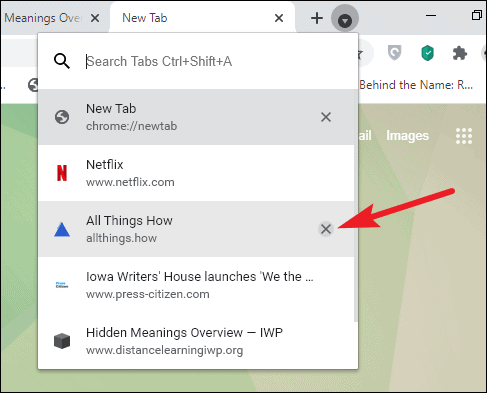
Task: Select New Tab chrome://newtab entry
Action: [x=196, y=117]
